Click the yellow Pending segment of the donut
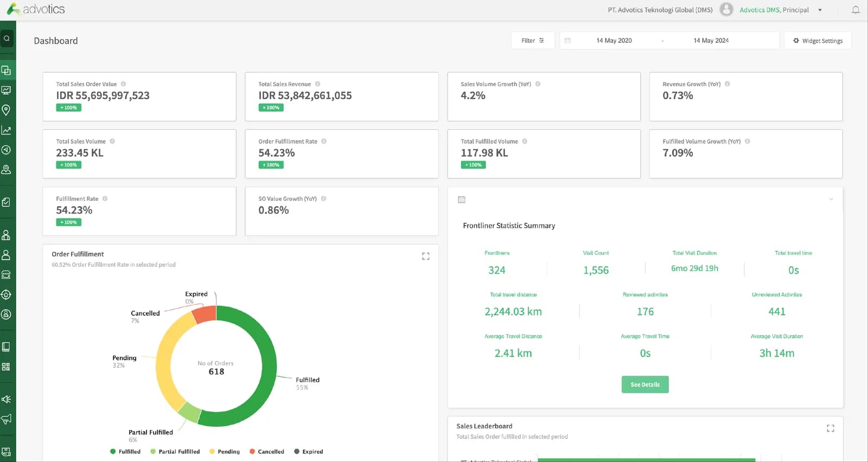 click(164, 361)
